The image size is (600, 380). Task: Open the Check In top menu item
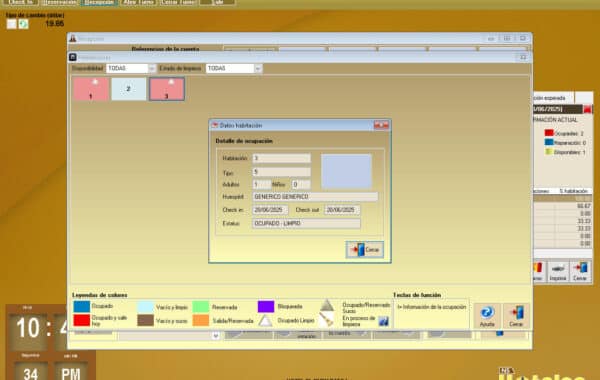coord(21,2)
